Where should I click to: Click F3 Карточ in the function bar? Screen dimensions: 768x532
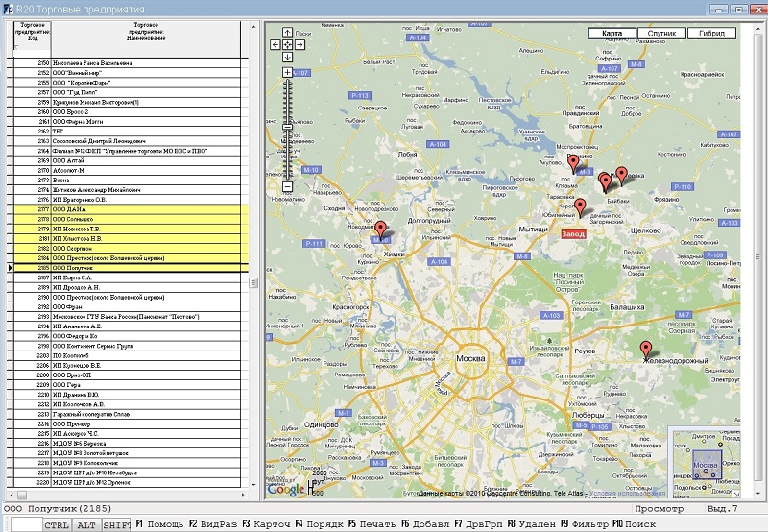coord(267,524)
